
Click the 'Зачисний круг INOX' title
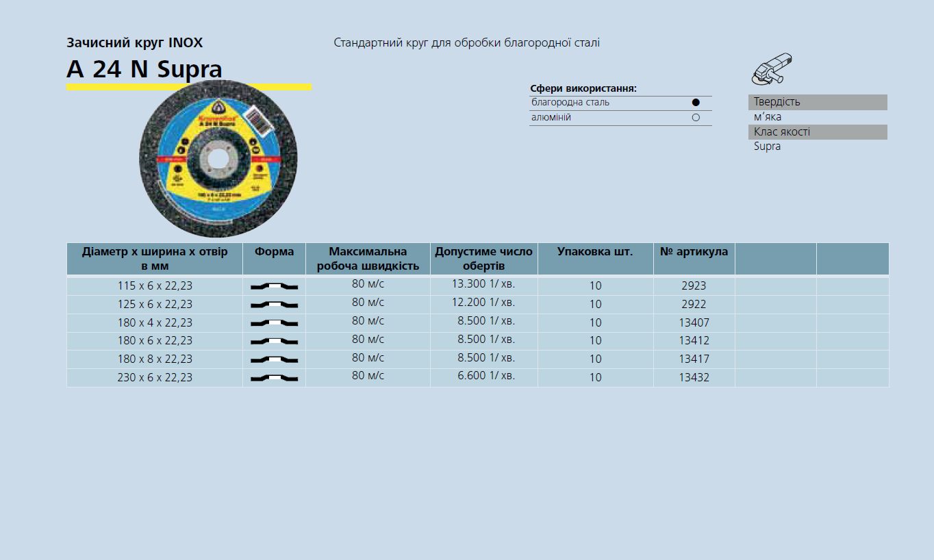(x=135, y=42)
